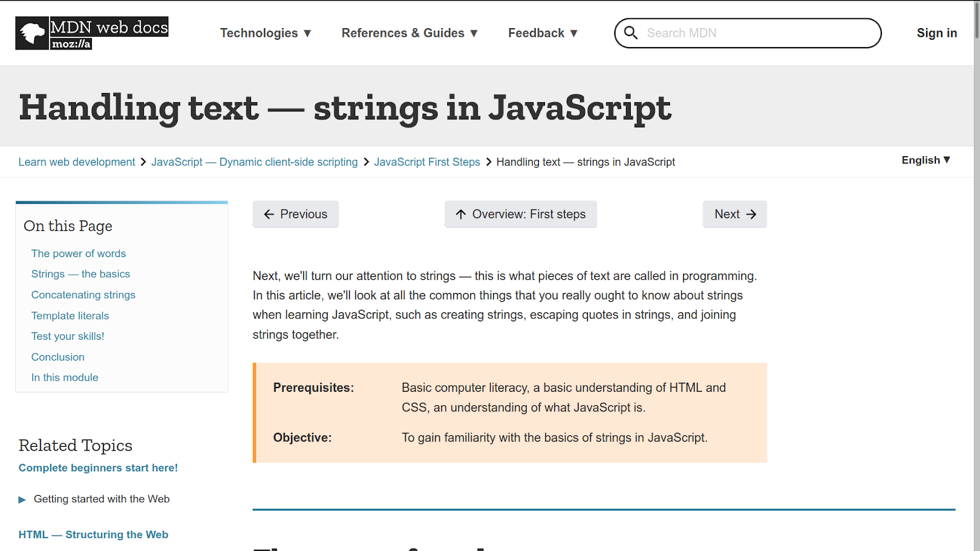
Task: Open the English language dropdown
Action: click(925, 160)
